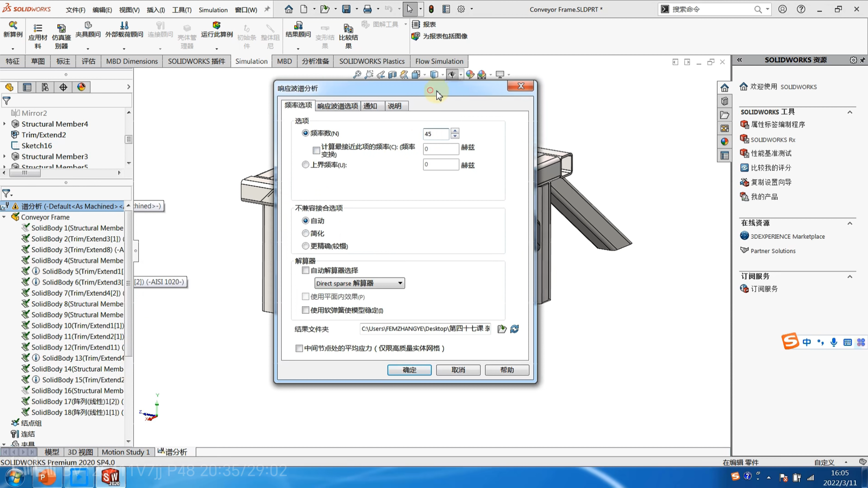
Task: Open 3DEXPERIENCE Marketplace link
Action: (787, 237)
